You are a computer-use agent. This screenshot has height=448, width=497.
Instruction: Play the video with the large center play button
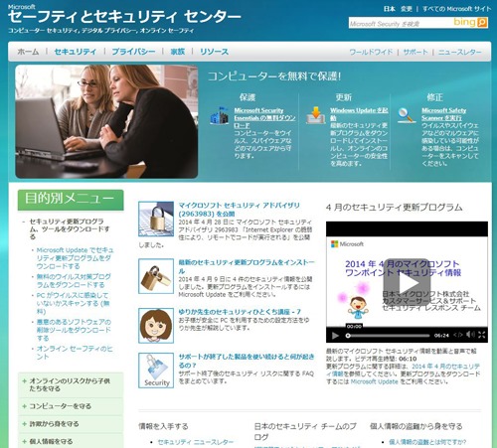[407, 282]
